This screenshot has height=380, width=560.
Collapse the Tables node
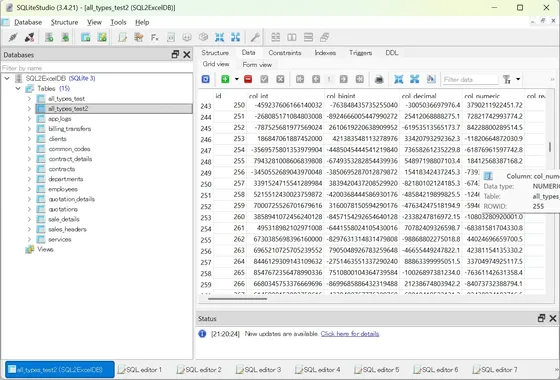18,88
